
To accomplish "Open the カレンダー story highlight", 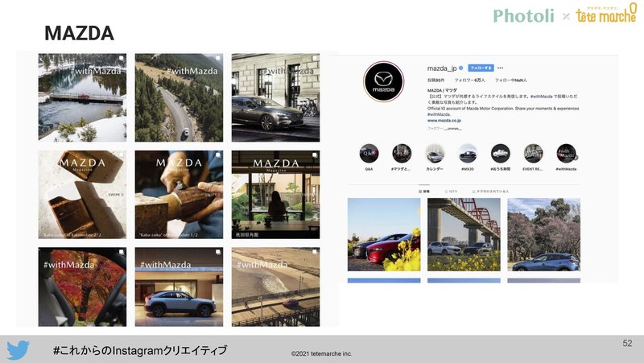I will pos(435,154).
